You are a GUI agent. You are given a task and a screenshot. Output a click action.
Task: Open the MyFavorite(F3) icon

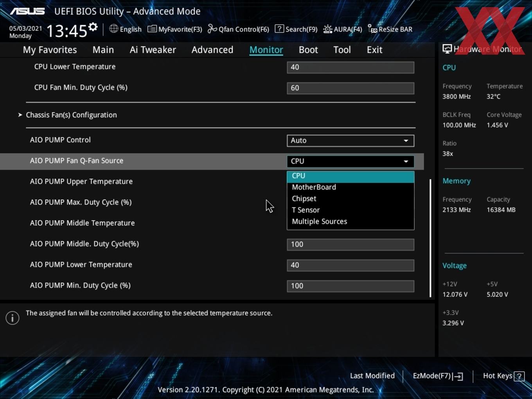[152, 29]
